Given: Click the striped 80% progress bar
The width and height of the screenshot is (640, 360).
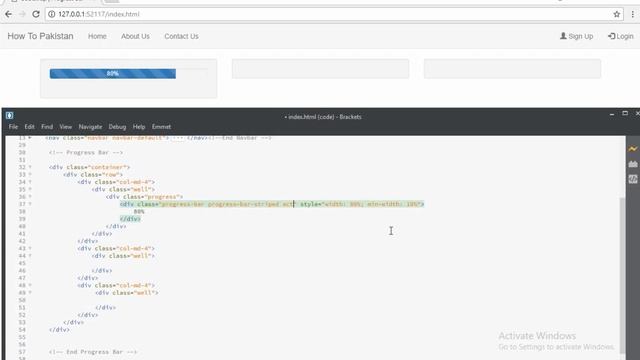Looking at the screenshot, I should pyautogui.click(x=113, y=73).
